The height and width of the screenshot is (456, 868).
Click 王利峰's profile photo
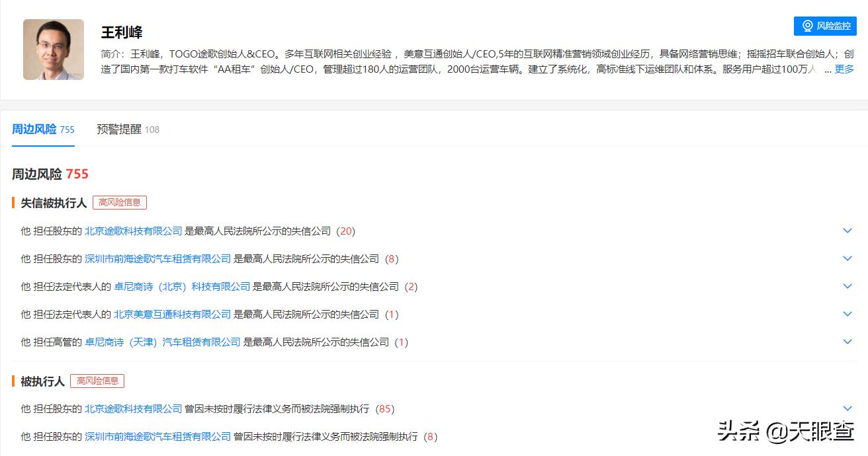pyautogui.click(x=53, y=50)
